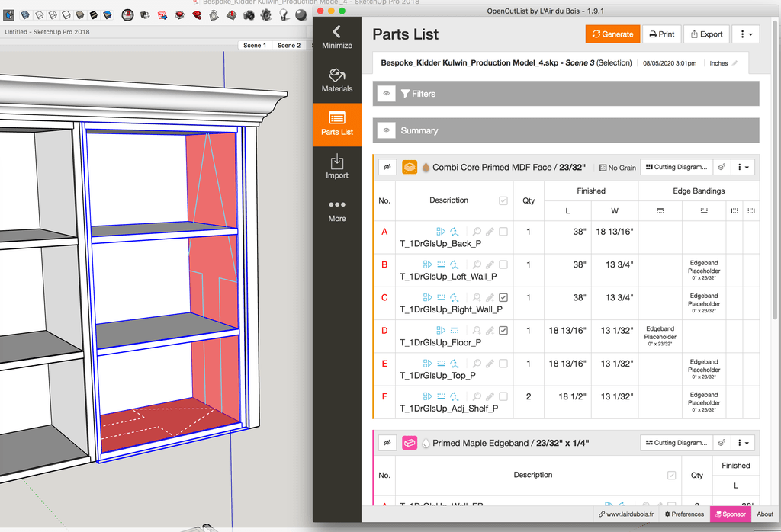Viewport: 781px width, 532px height.
Task: Click the white material color drop for Primed Maple
Action: point(426,443)
